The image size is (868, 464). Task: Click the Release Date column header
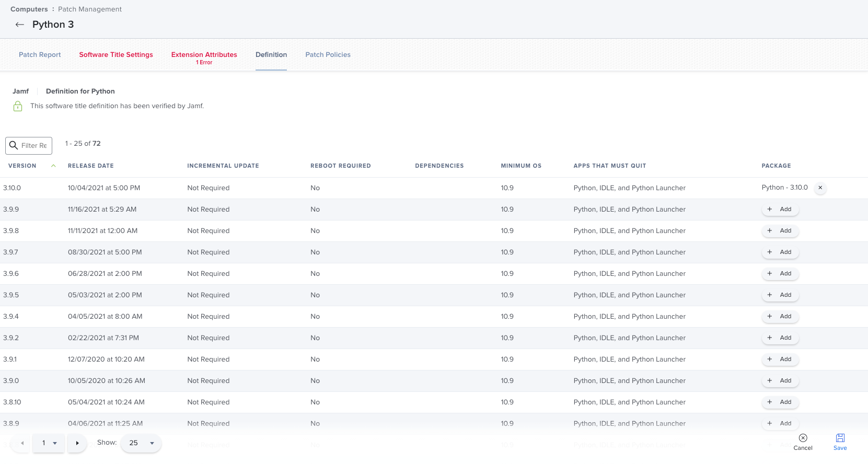pyautogui.click(x=91, y=166)
